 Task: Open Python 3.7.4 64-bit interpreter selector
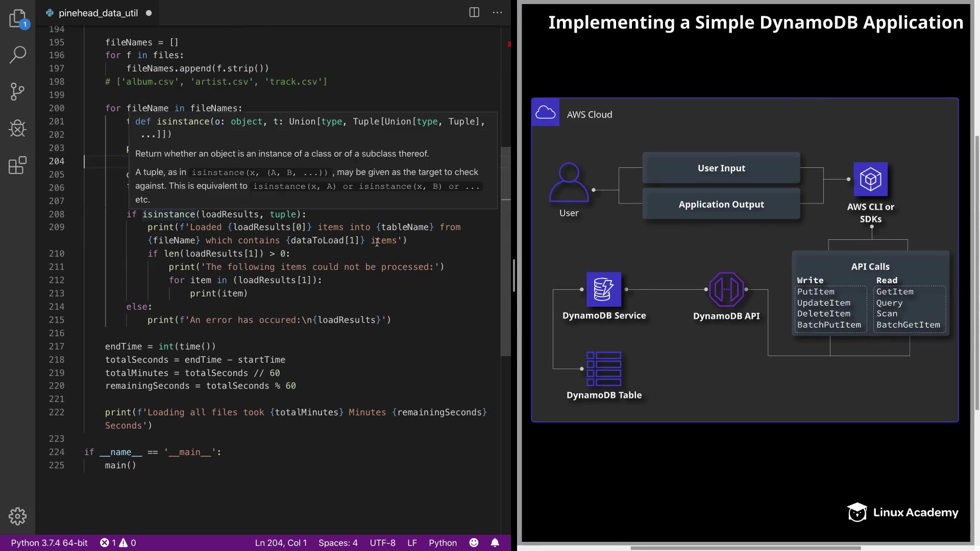[50, 543]
